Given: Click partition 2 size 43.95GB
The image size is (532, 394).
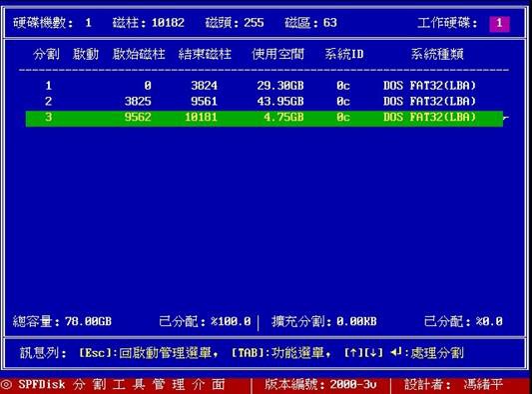Looking at the screenshot, I should (x=280, y=101).
